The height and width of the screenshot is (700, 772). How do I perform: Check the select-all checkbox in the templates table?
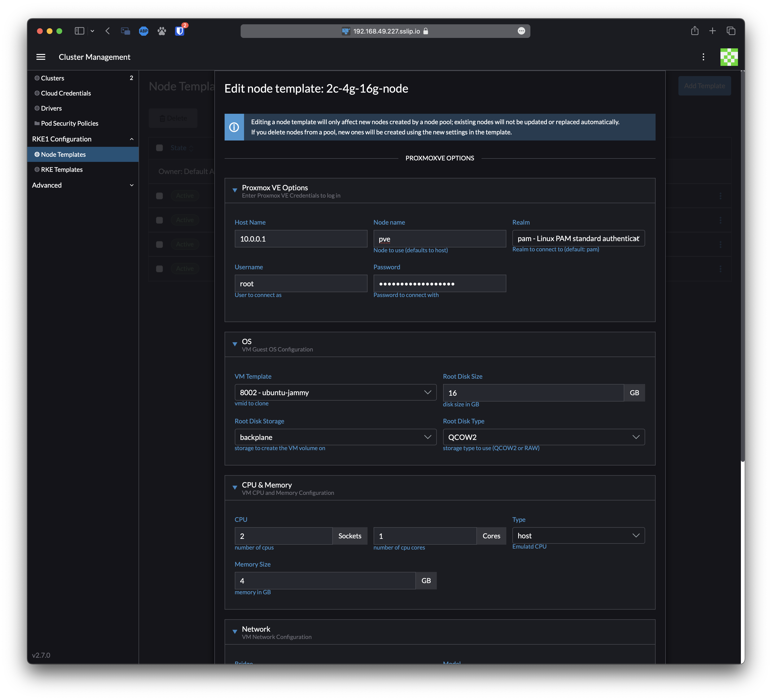point(159,148)
